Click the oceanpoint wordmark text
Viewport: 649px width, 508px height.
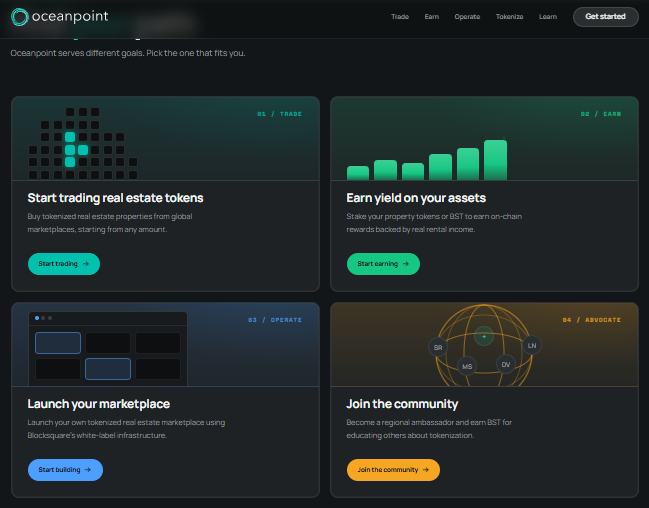(x=70, y=17)
